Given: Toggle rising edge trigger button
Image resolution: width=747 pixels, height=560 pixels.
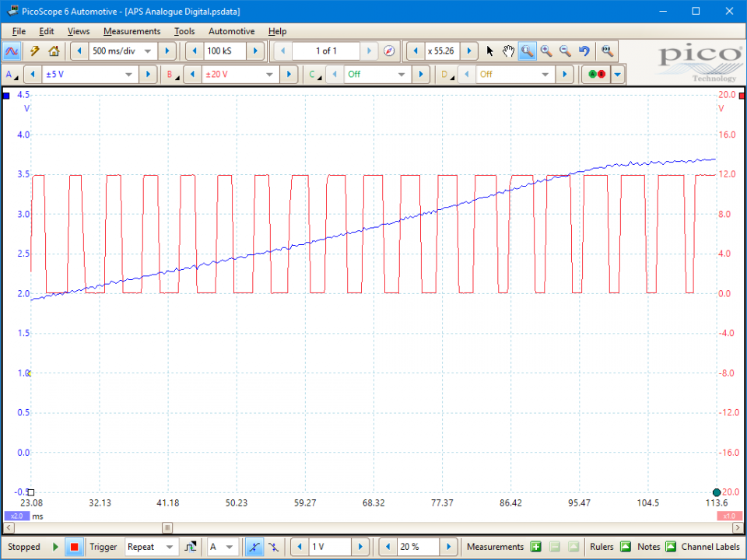Looking at the screenshot, I should pyautogui.click(x=254, y=547).
